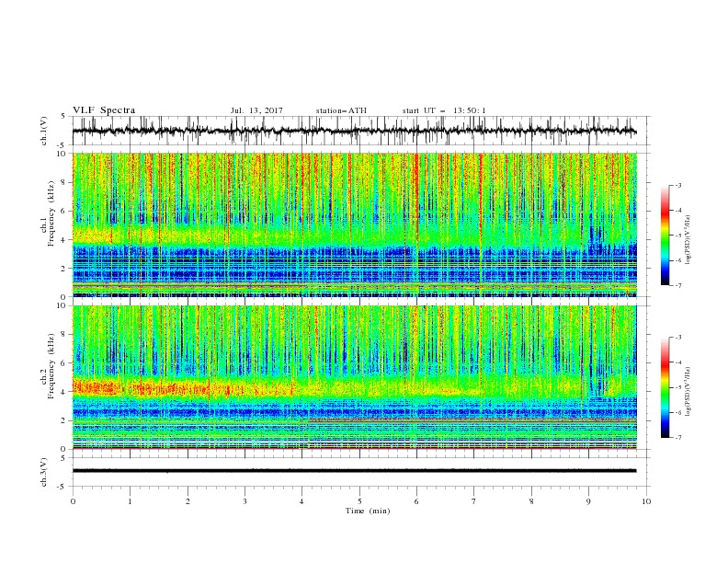Viewport: 728px width, 563px height.
Task: Select the 'start UT = 13:50:1' text
Action: [x=444, y=110]
